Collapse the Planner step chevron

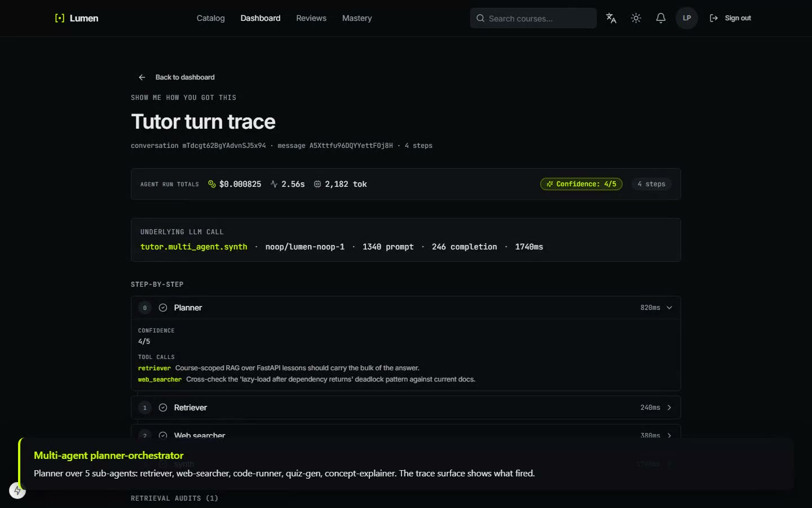[669, 308]
